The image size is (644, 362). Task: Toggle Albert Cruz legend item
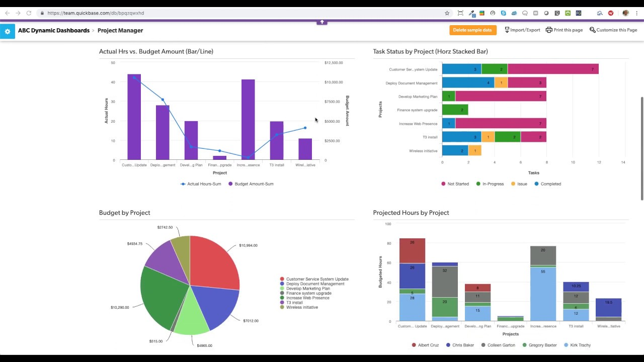coord(426,345)
